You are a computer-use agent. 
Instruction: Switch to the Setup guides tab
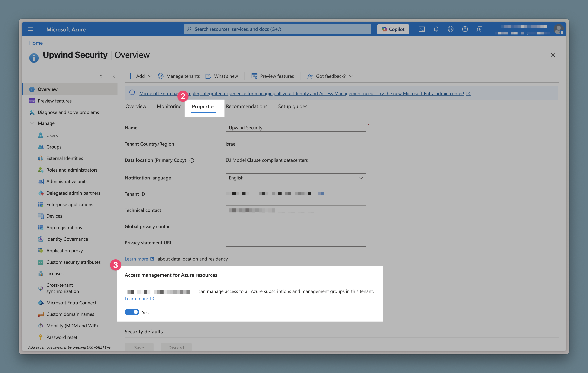[x=293, y=106]
